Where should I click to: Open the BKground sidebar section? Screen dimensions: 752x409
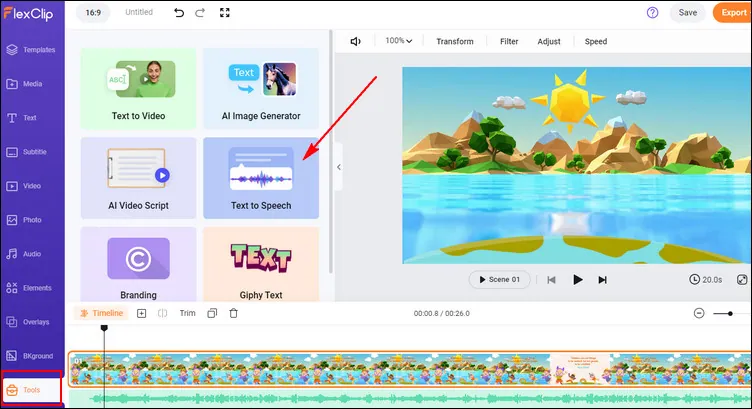click(x=32, y=356)
